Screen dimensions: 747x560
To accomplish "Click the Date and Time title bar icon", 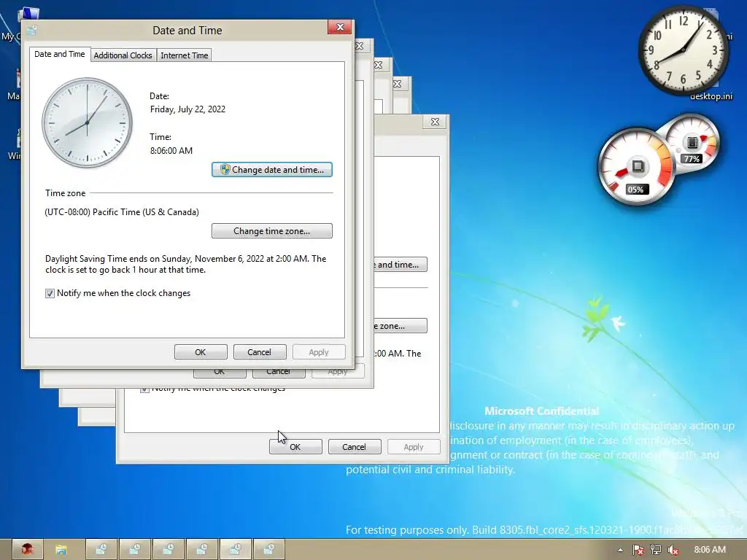I will [32, 30].
